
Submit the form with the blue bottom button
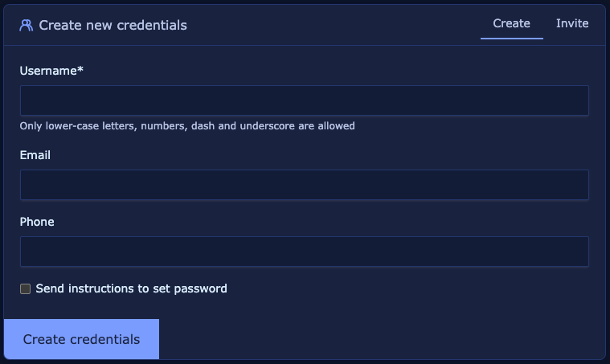coord(82,339)
